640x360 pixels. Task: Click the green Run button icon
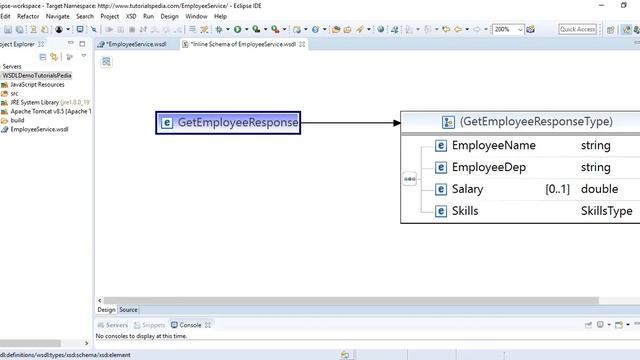point(238,29)
